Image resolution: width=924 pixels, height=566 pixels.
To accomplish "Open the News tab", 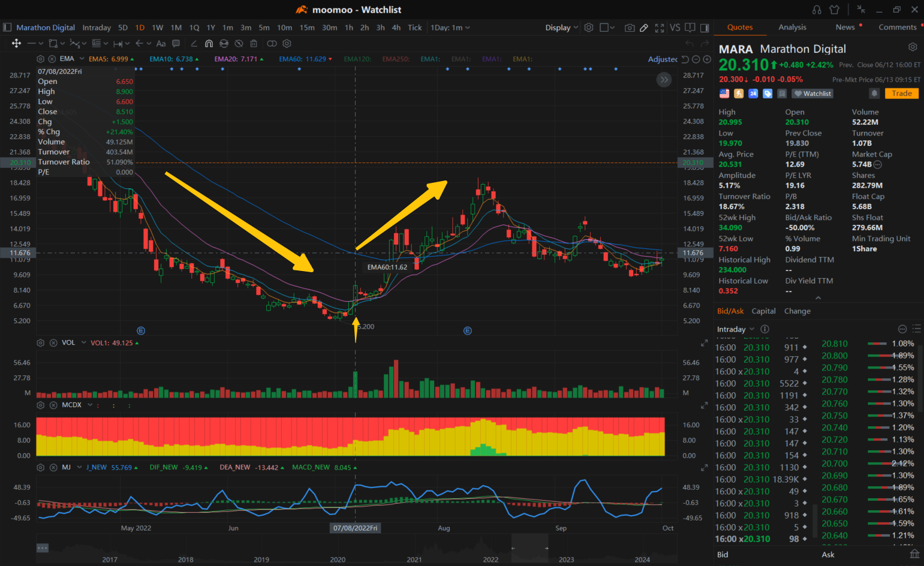I will click(x=845, y=27).
